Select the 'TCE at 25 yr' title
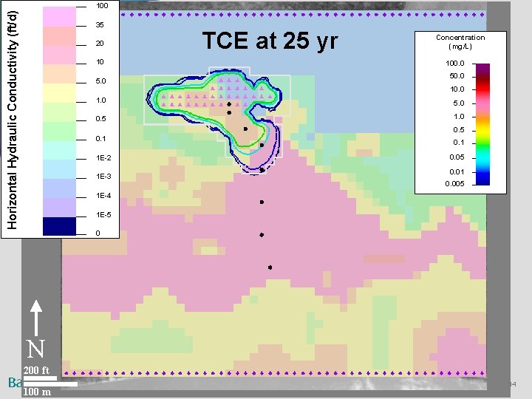This screenshot has width=532, height=399. point(270,41)
